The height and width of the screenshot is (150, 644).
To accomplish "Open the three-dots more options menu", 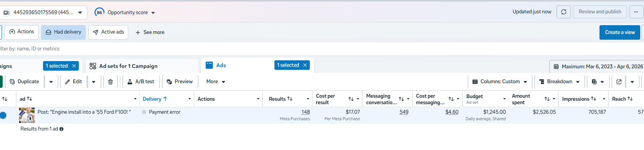I will pyautogui.click(x=636, y=12).
